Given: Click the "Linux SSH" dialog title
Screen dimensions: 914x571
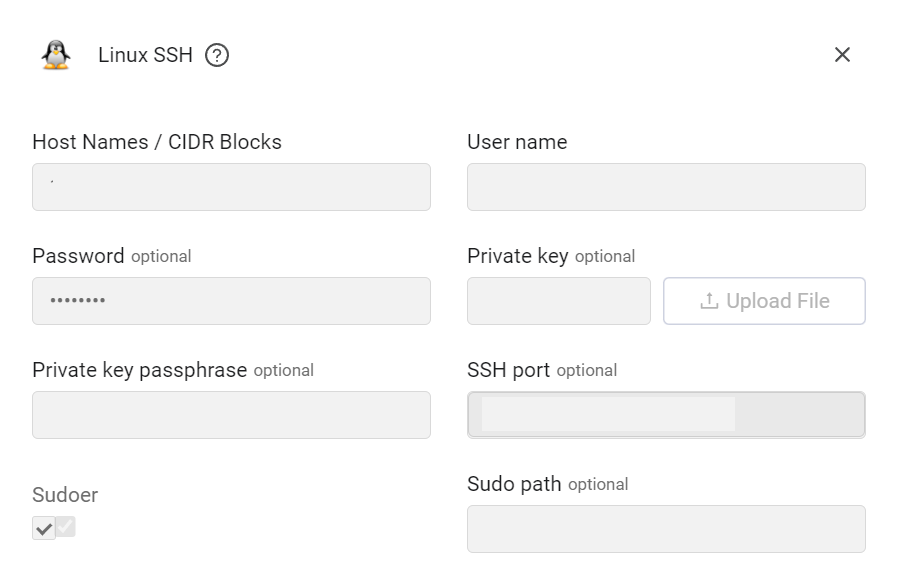Looking at the screenshot, I should click(145, 55).
